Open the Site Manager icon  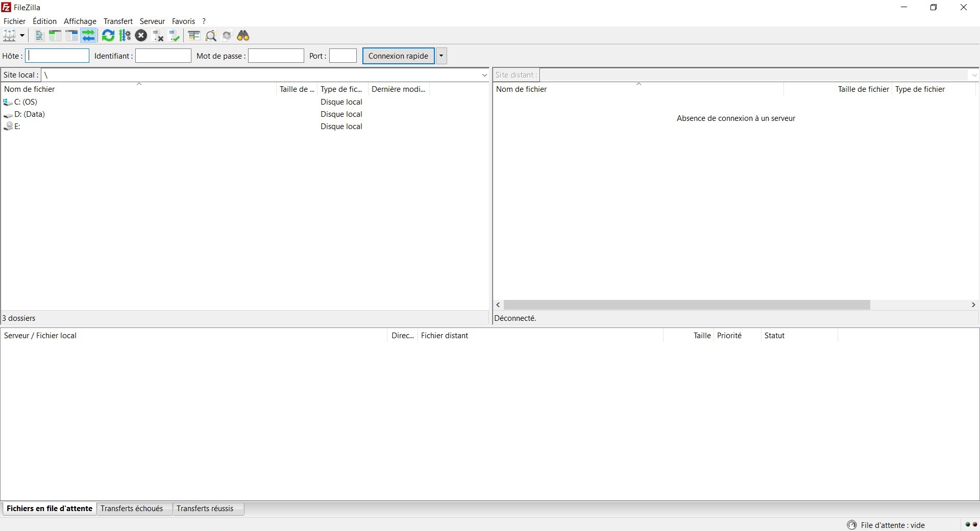[9, 36]
